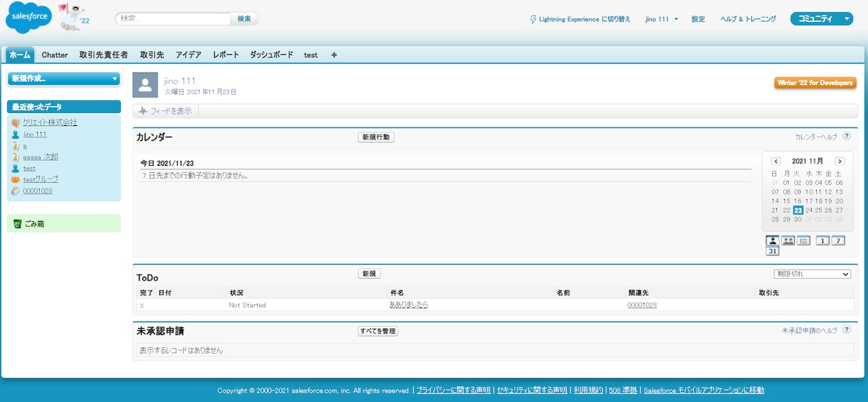
Task: Open the test tab
Action: 311,55
